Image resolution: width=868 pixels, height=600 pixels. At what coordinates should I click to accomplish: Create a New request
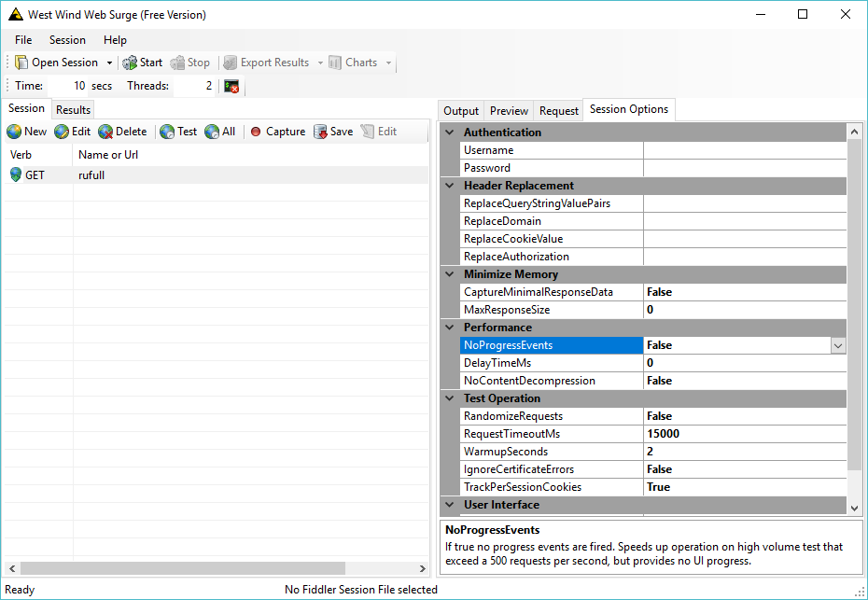[26, 132]
